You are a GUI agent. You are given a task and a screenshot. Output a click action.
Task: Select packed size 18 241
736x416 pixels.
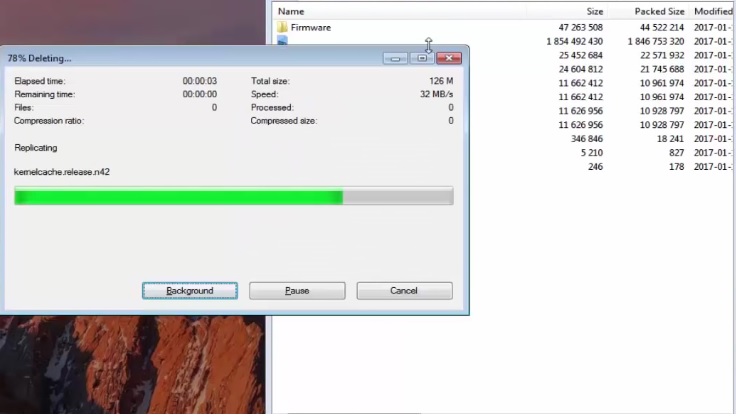pos(670,139)
